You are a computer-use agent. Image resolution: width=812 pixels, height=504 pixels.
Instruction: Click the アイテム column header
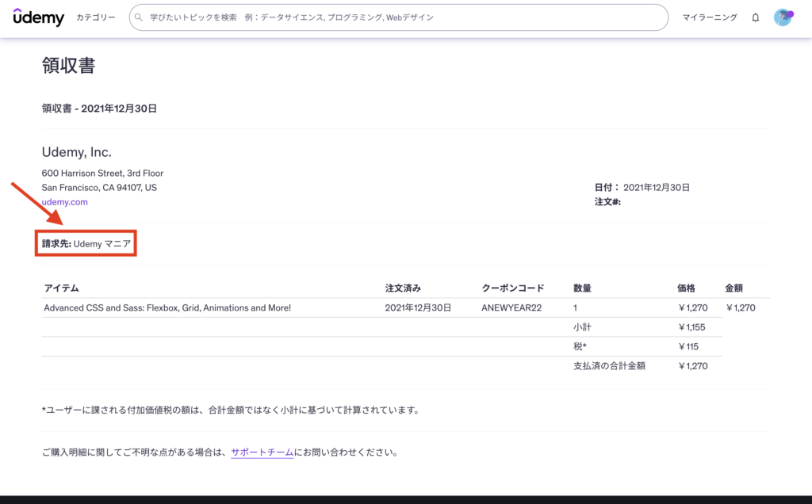coord(61,288)
